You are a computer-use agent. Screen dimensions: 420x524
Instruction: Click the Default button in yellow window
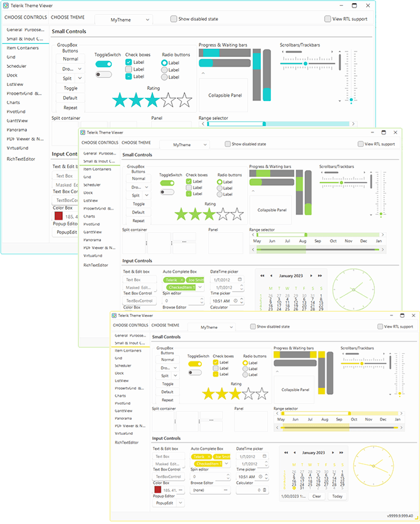pos(167,392)
